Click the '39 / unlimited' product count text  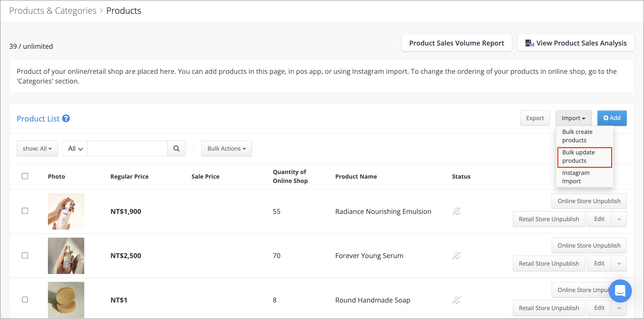point(31,46)
